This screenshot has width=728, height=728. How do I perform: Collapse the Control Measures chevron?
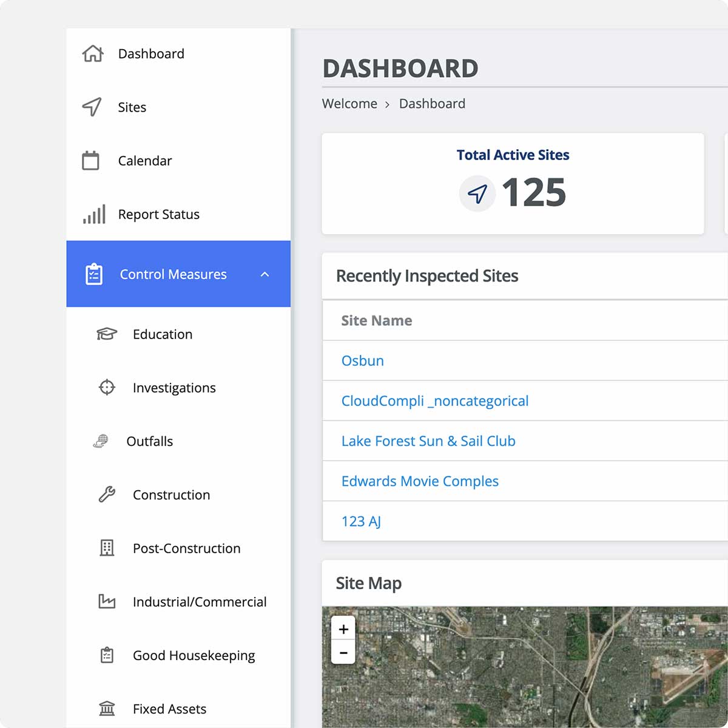[x=265, y=274]
